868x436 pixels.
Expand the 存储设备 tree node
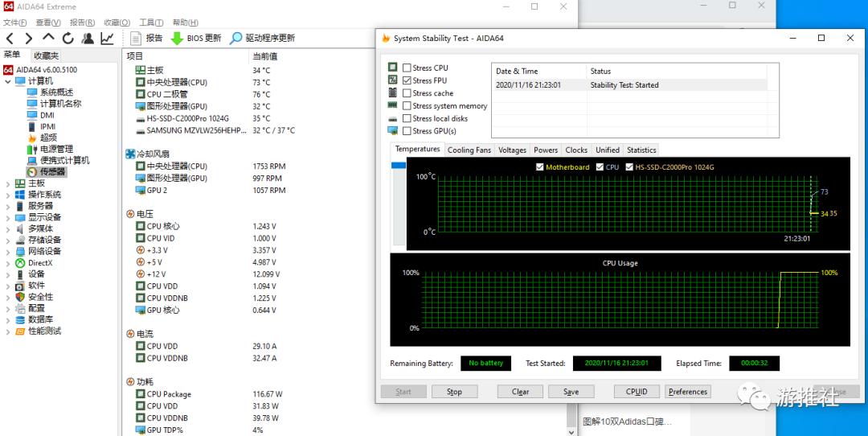click(8, 240)
